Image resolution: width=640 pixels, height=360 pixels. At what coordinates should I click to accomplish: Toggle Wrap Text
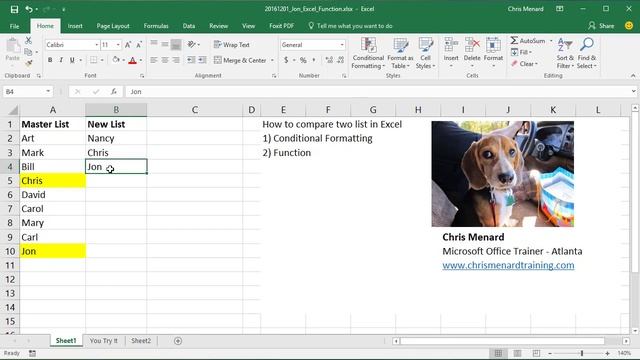[x=232, y=45]
